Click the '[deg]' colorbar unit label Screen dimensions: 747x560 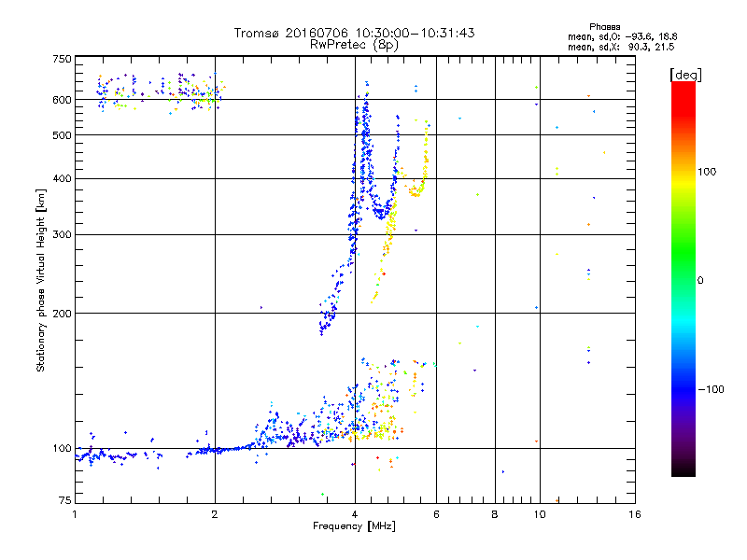tap(685, 75)
